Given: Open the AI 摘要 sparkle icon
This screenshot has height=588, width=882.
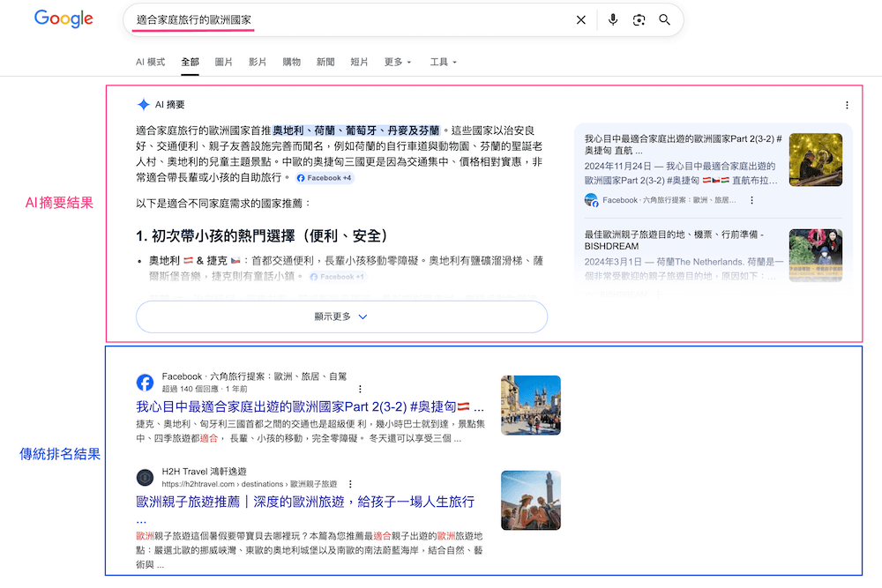Looking at the screenshot, I should click(x=144, y=104).
